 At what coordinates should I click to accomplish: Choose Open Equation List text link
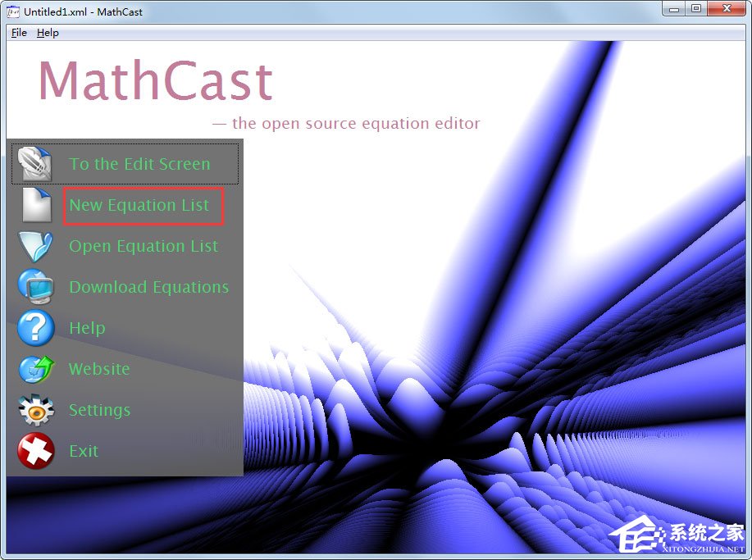(x=144, y=246)
